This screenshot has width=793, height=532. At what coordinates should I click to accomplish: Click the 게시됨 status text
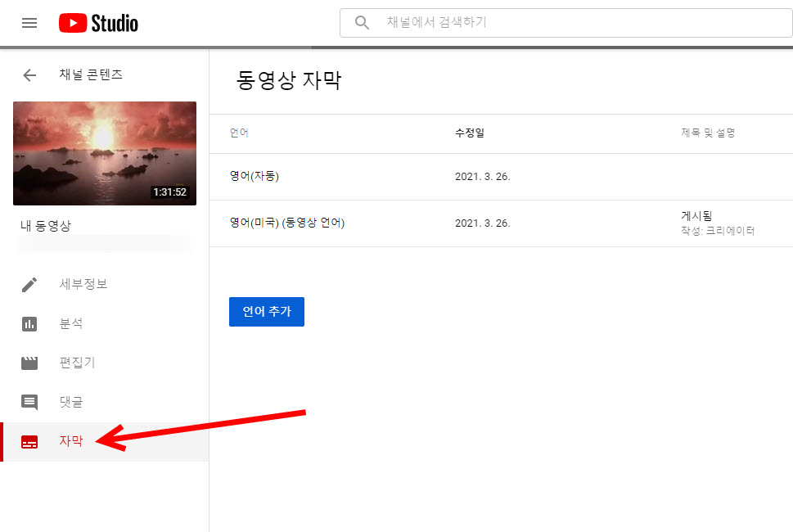pyautogui.click(x=696, y=216)
